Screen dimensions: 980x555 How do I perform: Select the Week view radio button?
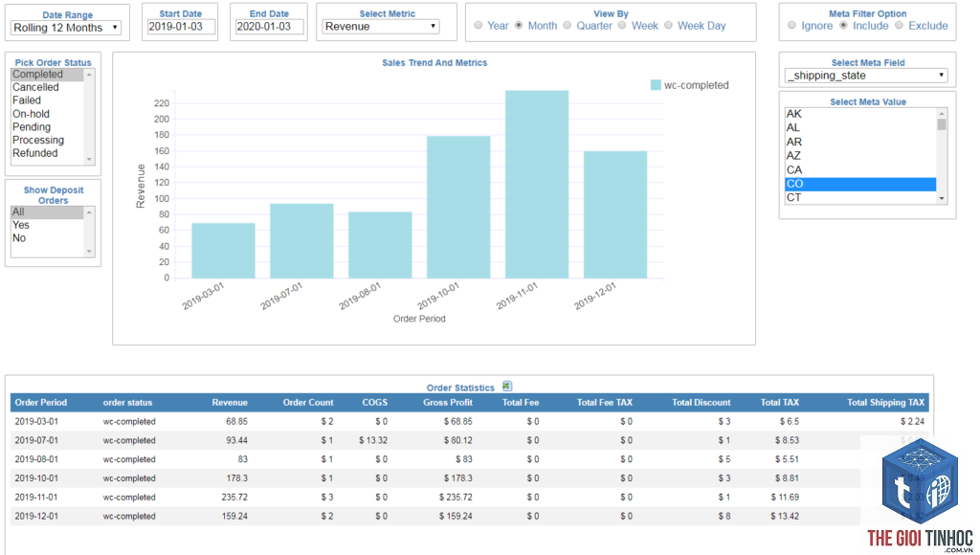622,26
